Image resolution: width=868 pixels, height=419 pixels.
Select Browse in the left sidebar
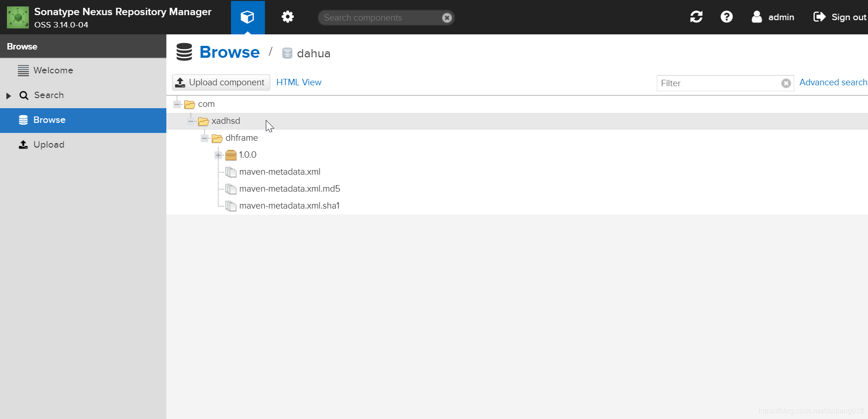pos(49,120)
